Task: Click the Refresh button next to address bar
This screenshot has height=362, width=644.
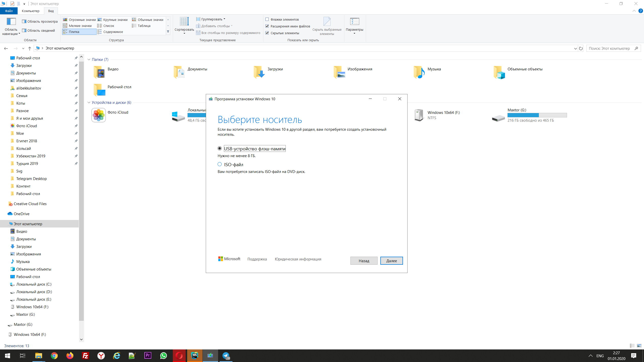Action: [581, 48]
